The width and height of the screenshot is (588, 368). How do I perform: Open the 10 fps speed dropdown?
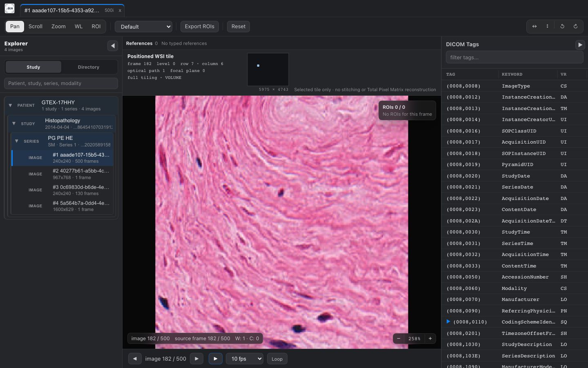(245, 359)
